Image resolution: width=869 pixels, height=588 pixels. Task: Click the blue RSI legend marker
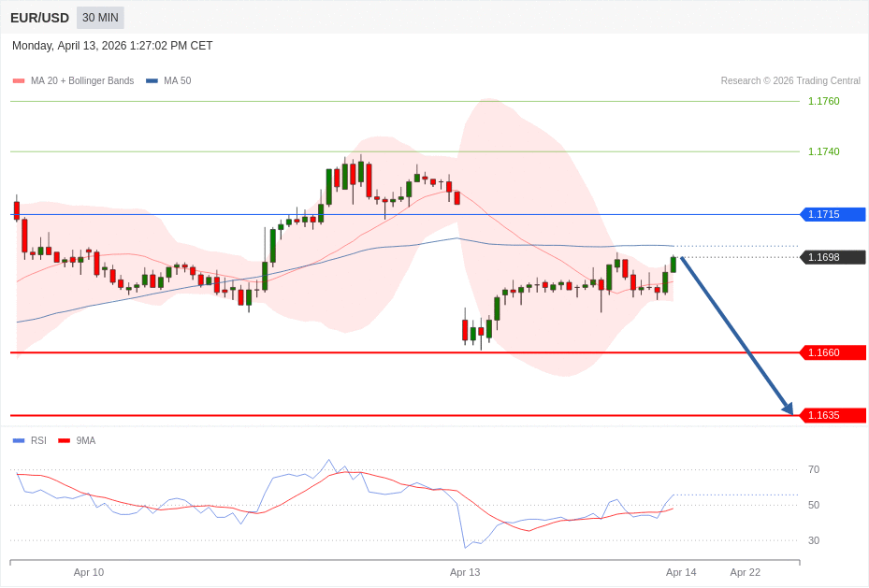tap(19, 440)
